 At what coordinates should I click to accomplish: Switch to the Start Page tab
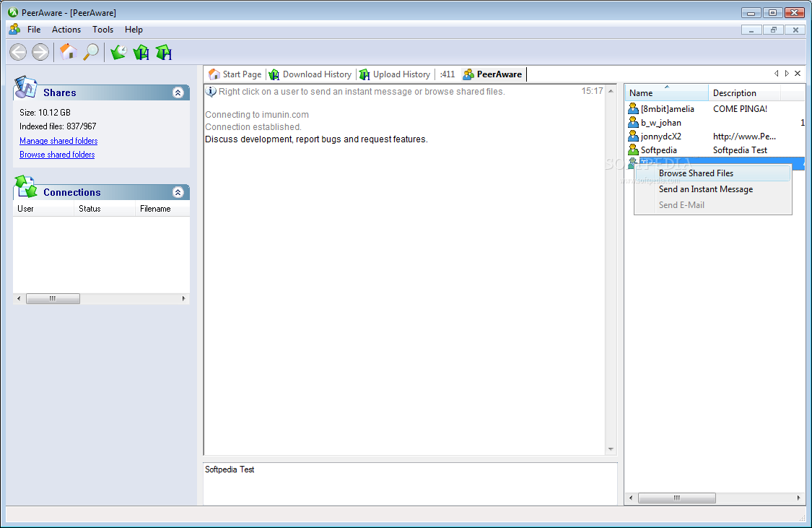[235, 74]
